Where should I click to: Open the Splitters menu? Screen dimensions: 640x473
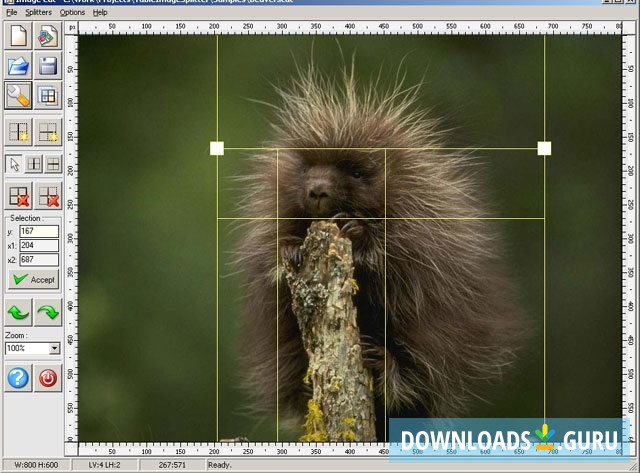(x=38, y=12)
